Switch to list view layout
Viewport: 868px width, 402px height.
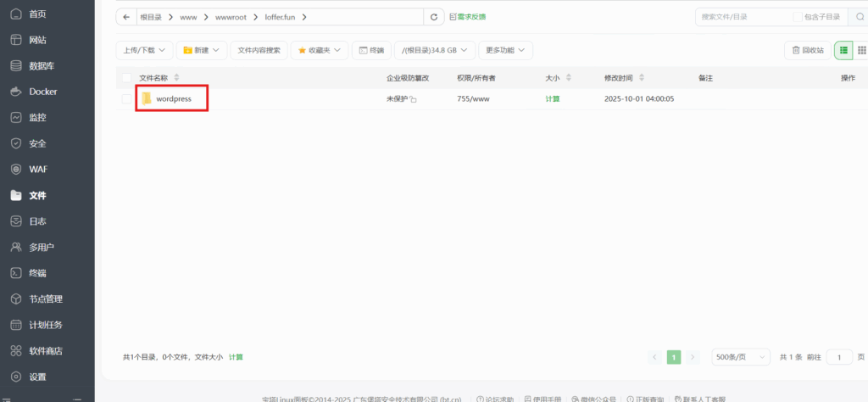(843, 50)
